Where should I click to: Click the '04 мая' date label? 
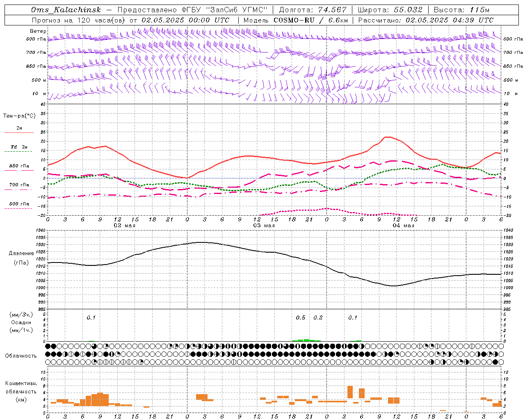(x=403, y=226)
